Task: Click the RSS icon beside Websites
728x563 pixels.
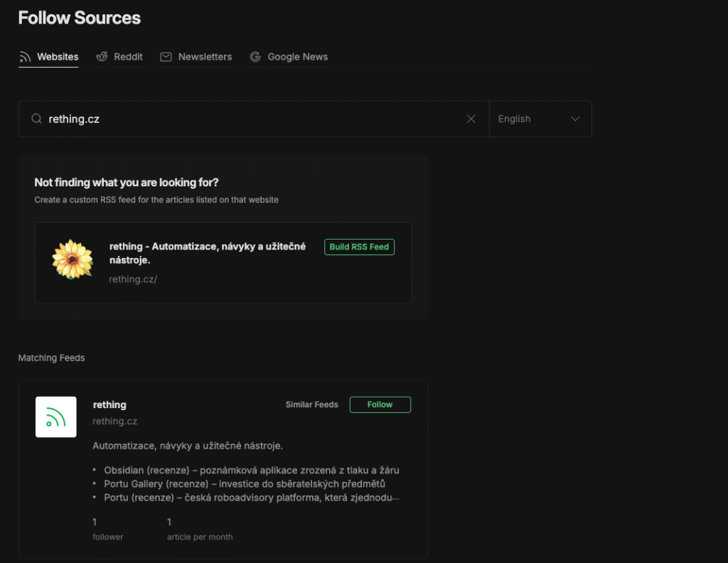Action: [25, 57]
